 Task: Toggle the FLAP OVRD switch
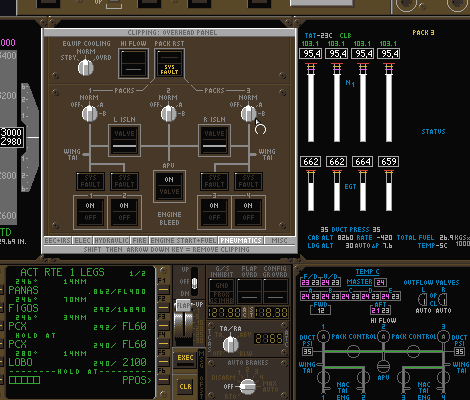250,291
